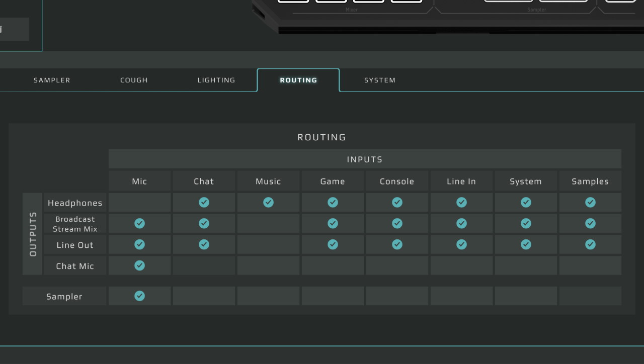Click the Music input column header

tap(268, 181)
